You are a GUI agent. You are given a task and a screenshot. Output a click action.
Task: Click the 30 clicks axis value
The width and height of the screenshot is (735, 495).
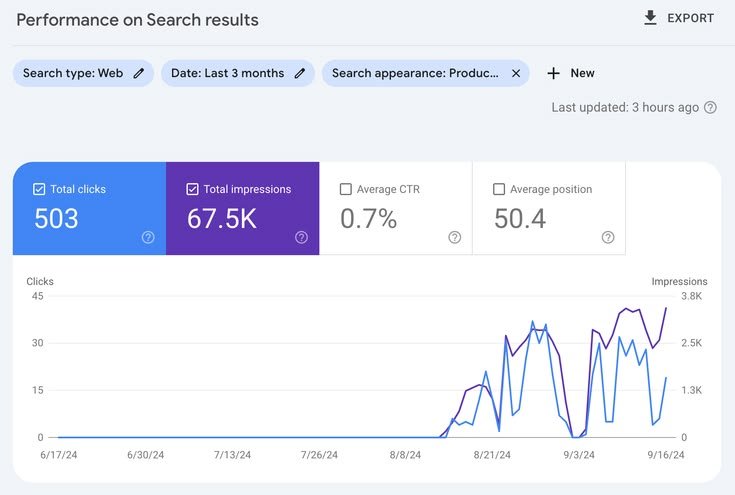tap(38, 343)
